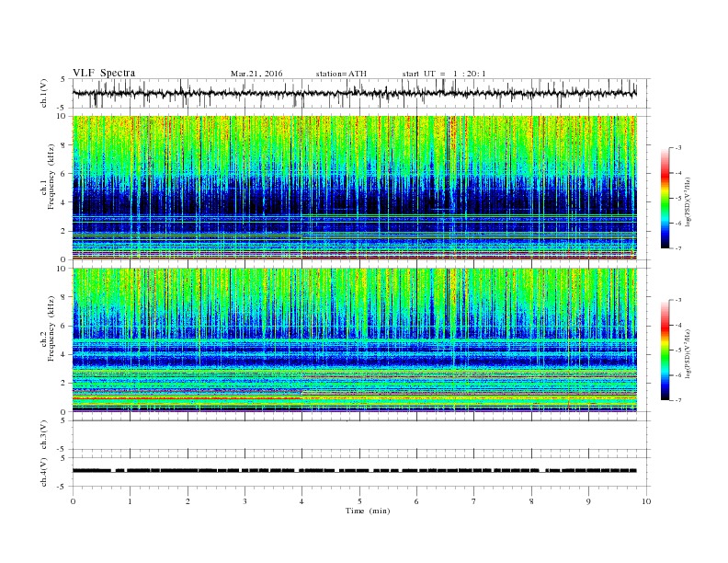Click the "Time (min)" axis label
The height and width of the screenshot is (563, 728).
point(368,511)
